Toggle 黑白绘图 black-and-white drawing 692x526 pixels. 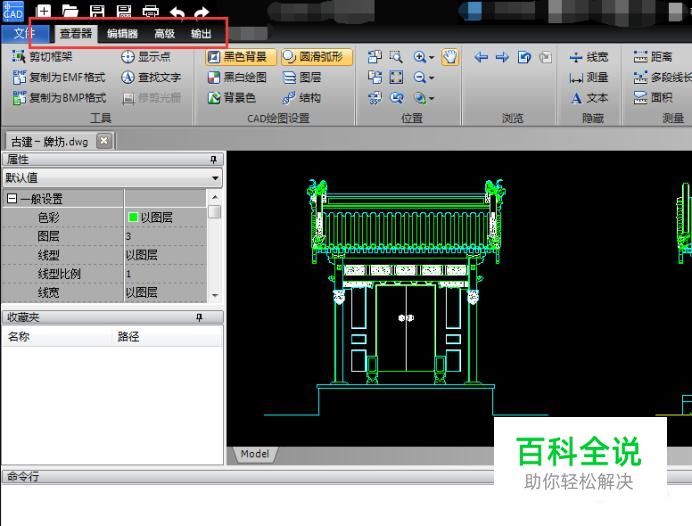[x=237, y=77]
